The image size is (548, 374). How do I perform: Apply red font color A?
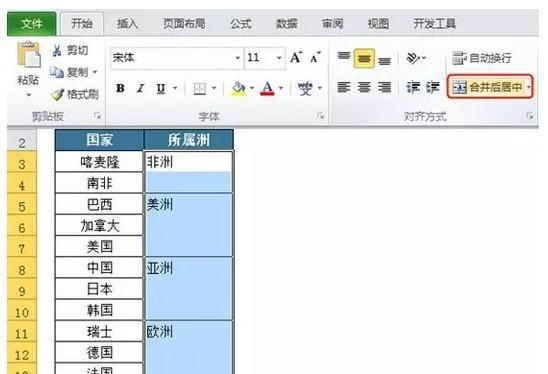pyautogui.click(x=267, y=89)
